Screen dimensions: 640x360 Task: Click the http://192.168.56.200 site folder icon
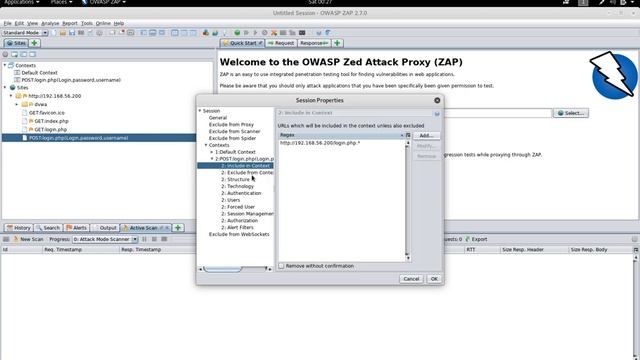18,96
